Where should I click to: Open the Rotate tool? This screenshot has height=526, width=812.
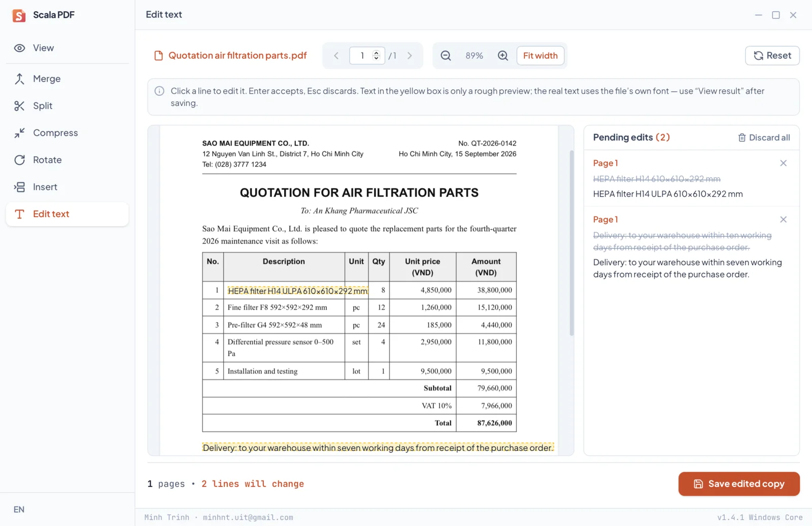(x=67, y=160)
